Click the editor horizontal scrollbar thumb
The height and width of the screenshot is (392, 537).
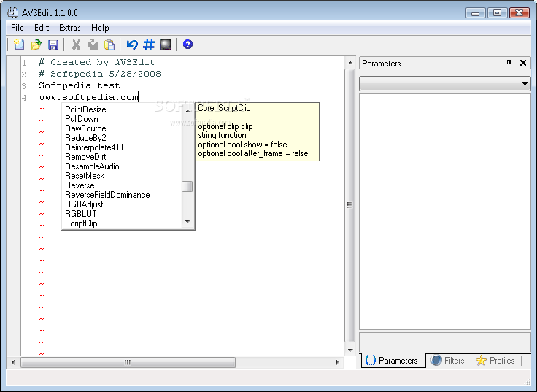(x=128, y=362)
